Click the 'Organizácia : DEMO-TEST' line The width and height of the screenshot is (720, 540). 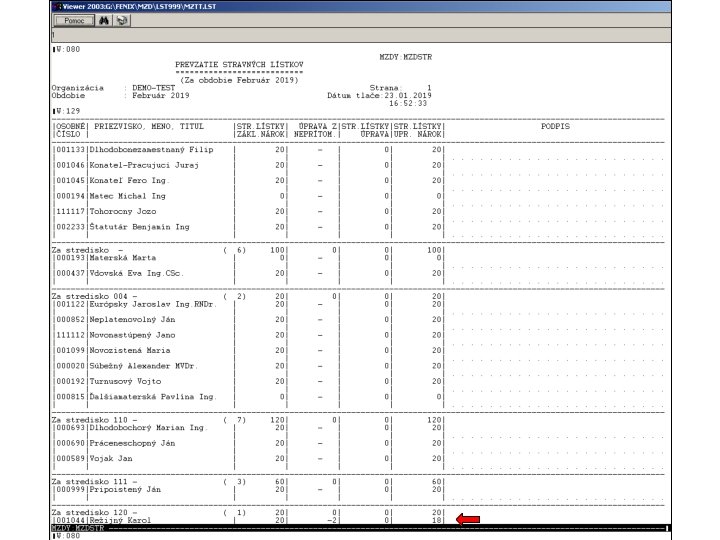113,88
